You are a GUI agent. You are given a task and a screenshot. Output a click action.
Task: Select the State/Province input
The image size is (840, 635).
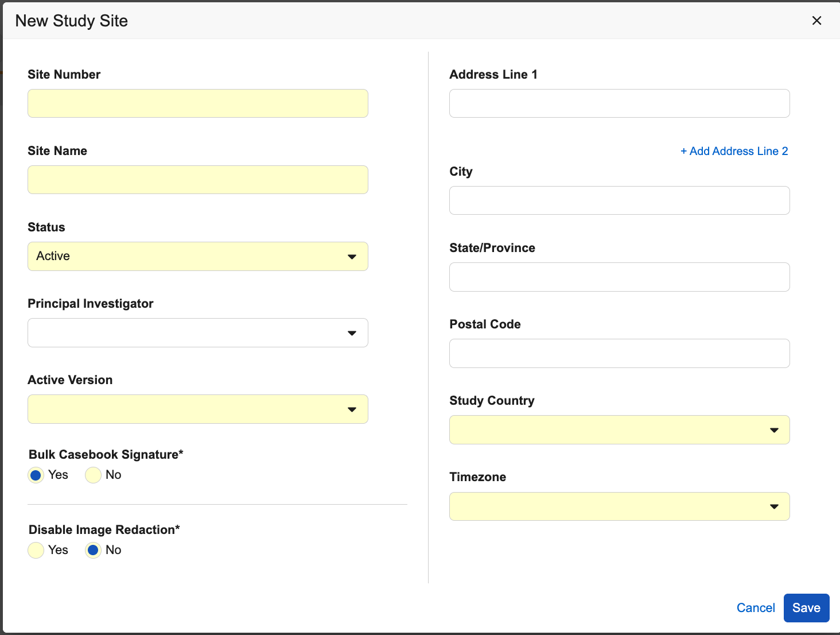pyautogui.click(x=619, y=277)
